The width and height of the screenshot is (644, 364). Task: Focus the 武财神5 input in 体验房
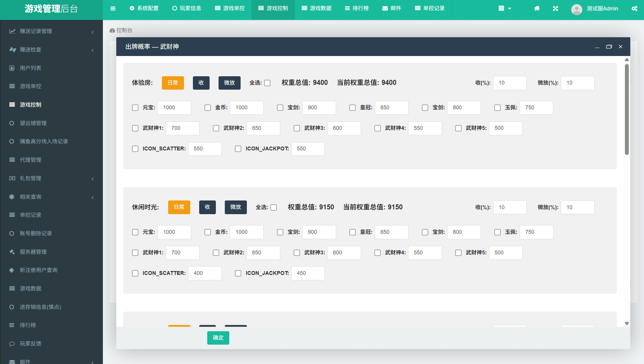point(506,128)
